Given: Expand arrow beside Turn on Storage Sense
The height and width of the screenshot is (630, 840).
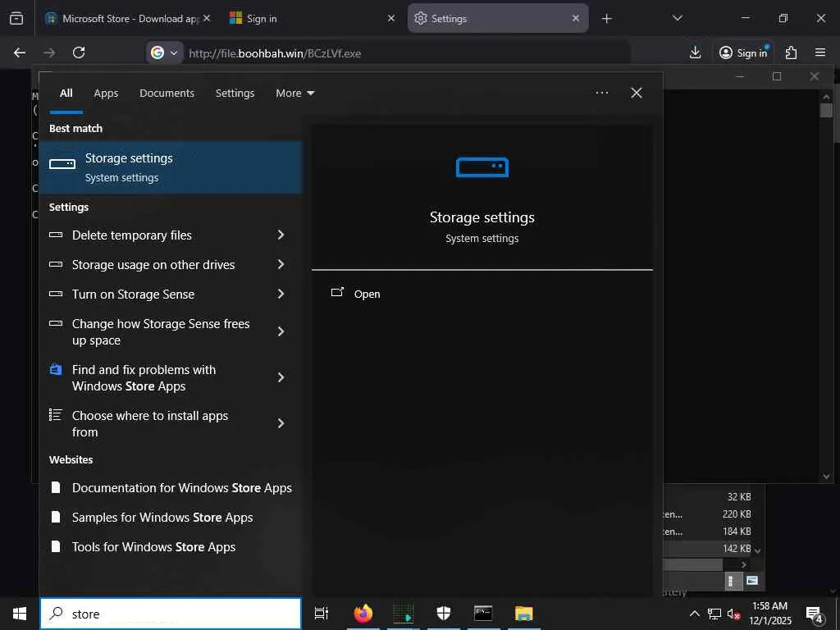Looking at the screenshot, I should point(281,294).
